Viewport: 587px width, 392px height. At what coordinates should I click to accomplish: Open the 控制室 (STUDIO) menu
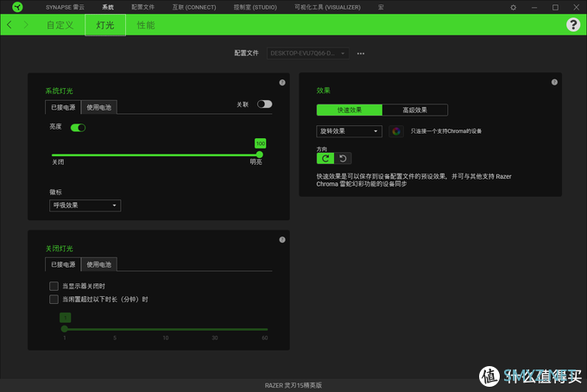pyautogui.click(x=255, y=7)
